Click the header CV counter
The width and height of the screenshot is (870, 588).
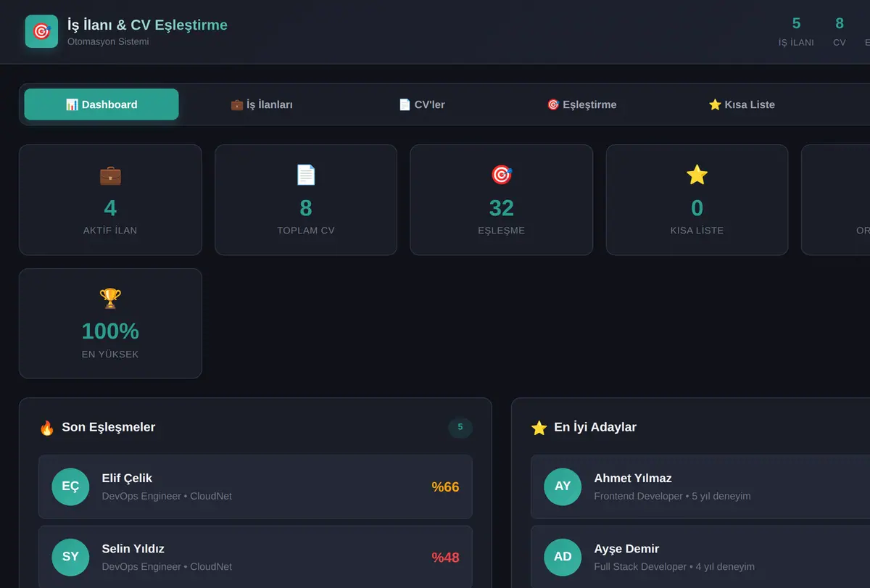click(x=840, y=32)
